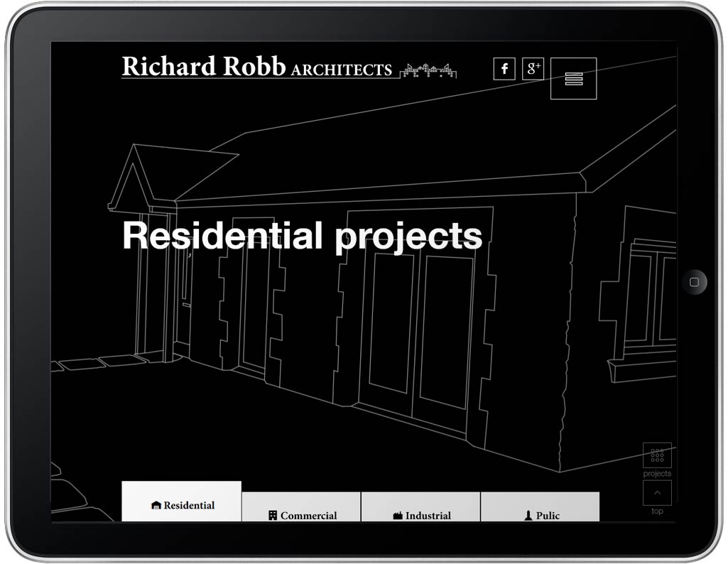Screen dimensions: 728x564
Task: Switch to the Industrial tab
Action: [420, 507]
